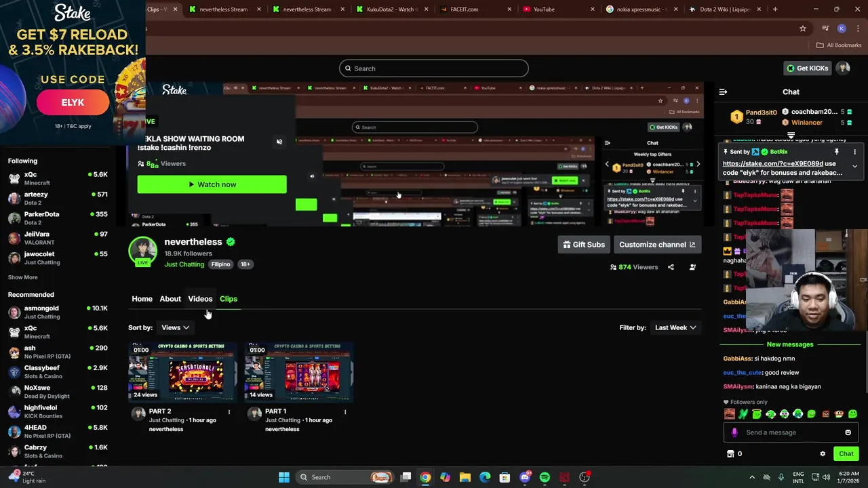
Task: Open the user avatar menu beside Get KICKs
Action: point(843,68)
